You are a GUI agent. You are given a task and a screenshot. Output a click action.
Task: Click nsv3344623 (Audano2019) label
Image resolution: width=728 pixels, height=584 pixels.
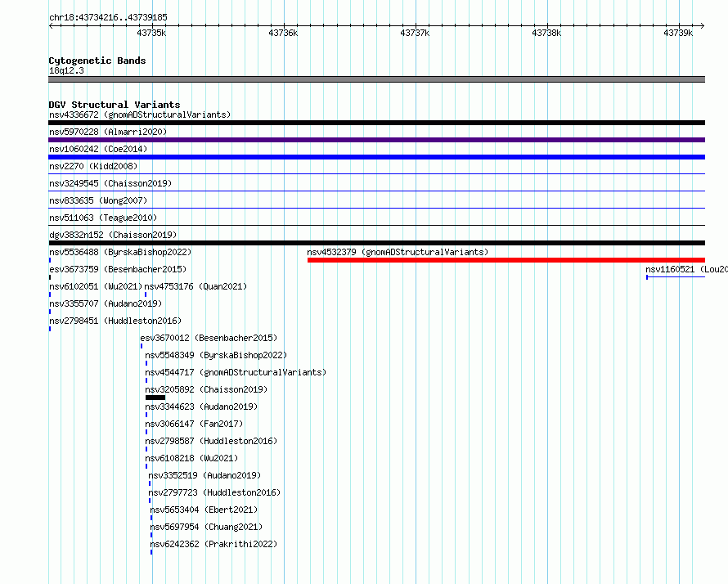click(x=201, y=407)
